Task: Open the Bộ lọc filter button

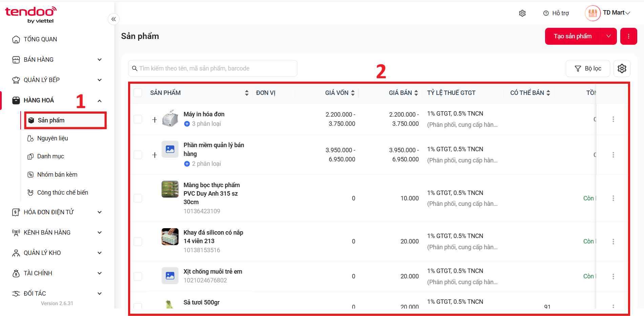Action: 588,68
